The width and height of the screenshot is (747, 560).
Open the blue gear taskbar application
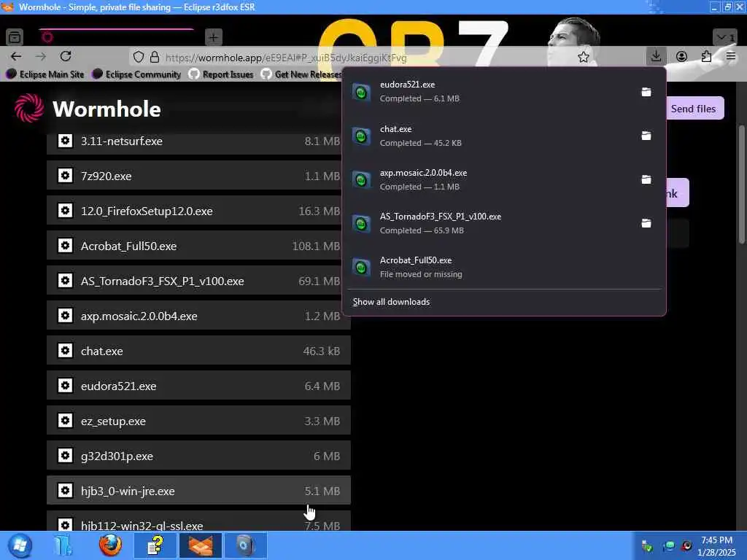245,545
